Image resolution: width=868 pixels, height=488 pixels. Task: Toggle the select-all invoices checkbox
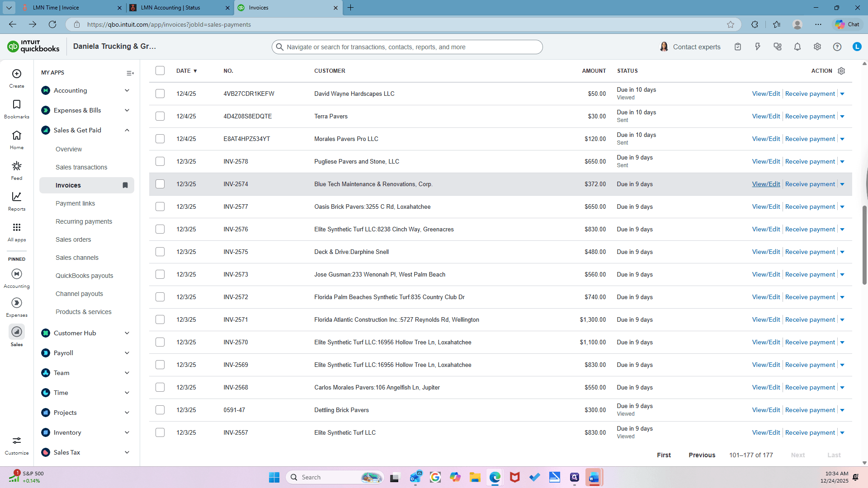click(x=160, y=70)
